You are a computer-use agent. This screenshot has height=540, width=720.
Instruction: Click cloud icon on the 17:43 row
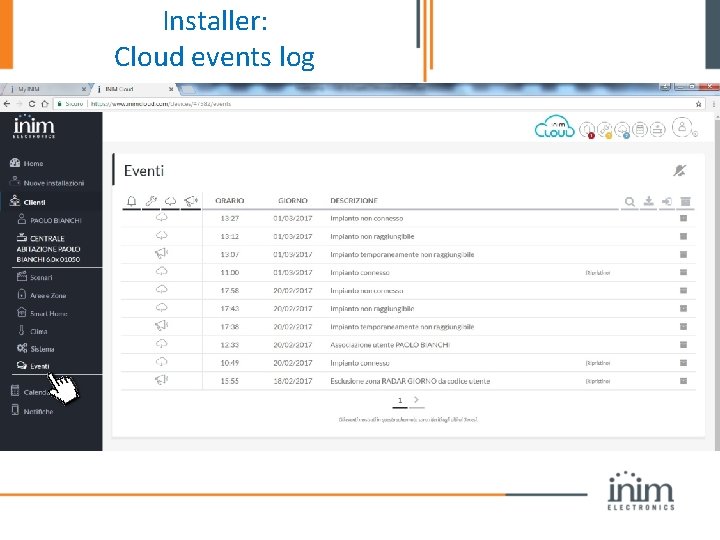[x=161, y=307]
